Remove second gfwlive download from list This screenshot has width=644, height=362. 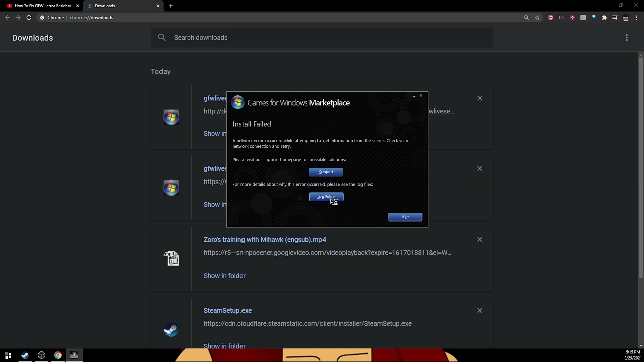tap(480, 169)
